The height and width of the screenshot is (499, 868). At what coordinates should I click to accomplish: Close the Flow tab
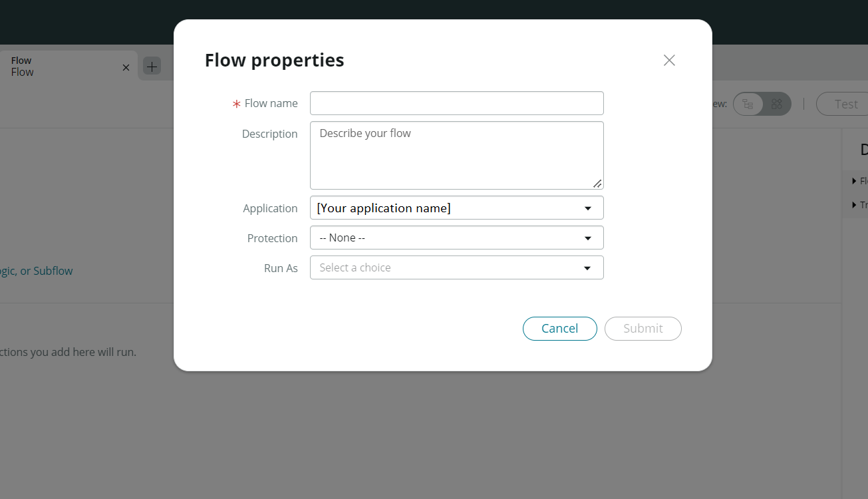[x=125, y=67]
